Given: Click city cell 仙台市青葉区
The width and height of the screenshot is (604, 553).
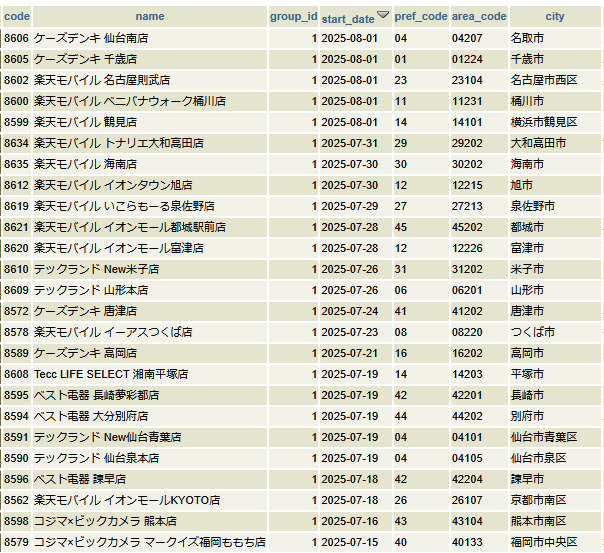Looking at the screenshot, I should (x=555, y=437).
